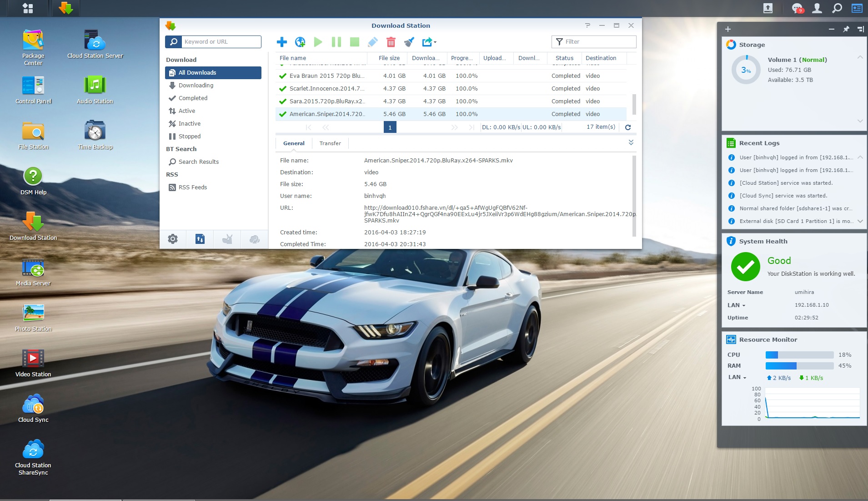Click the refresh list icon

(x=628, y=127)
